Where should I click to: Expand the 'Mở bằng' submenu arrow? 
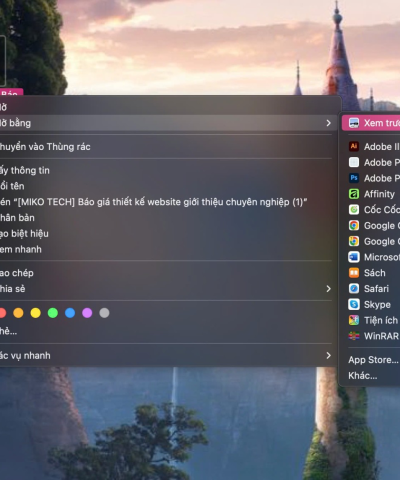point(328,123)
